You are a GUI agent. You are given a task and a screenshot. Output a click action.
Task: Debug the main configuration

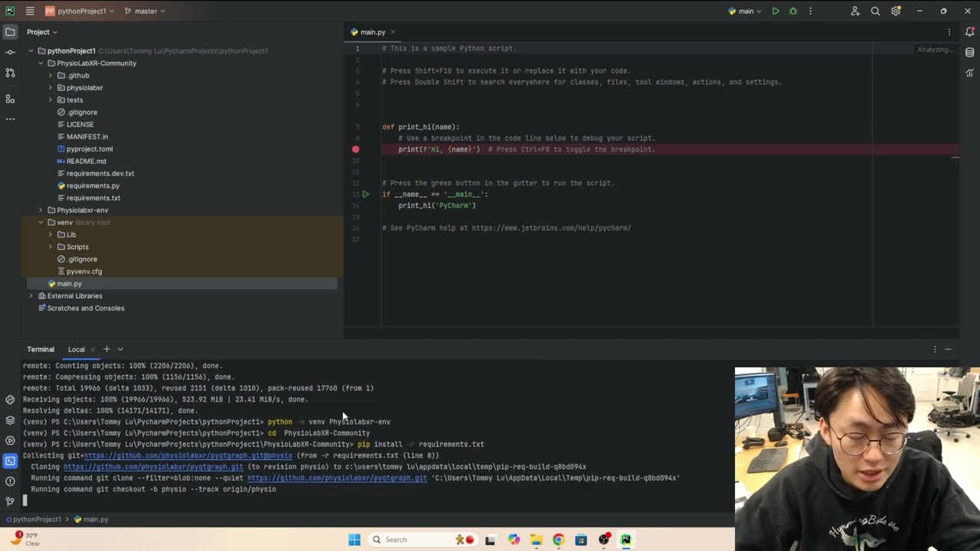click(793, 11)
